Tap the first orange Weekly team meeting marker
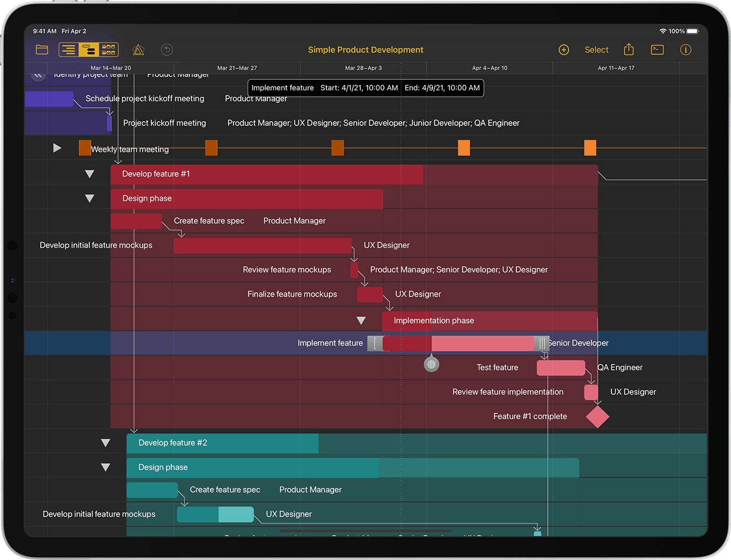The width and height of the screenshot is (731, 560). click(x=85, y=148)
